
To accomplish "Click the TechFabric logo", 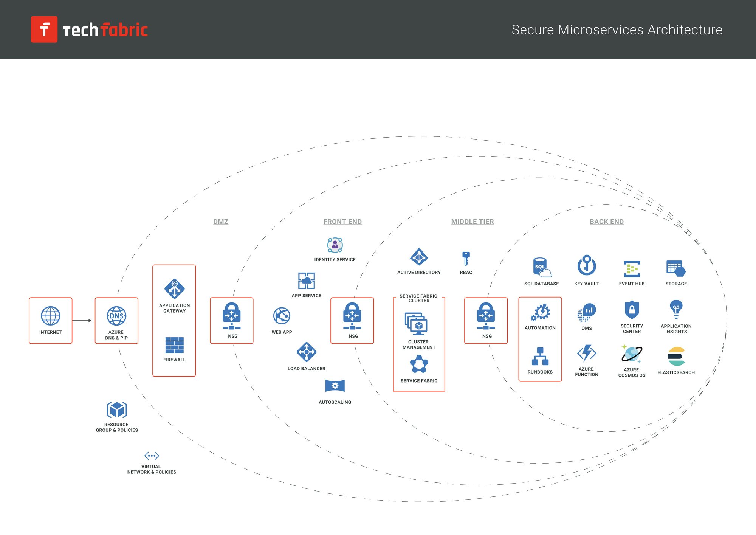I will pos(89,29).
